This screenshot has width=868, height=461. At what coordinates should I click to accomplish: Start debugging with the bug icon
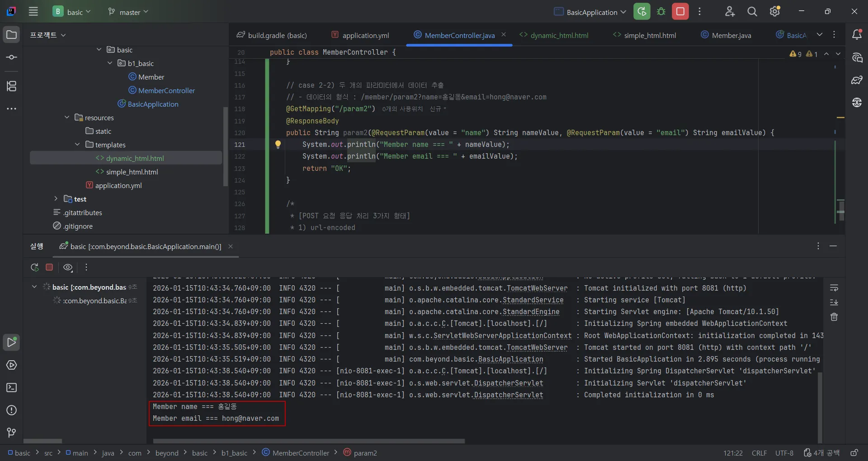point(661,12)
